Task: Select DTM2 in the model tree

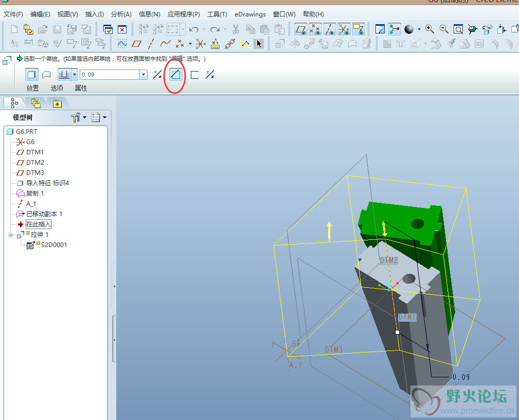Action: 35,163
